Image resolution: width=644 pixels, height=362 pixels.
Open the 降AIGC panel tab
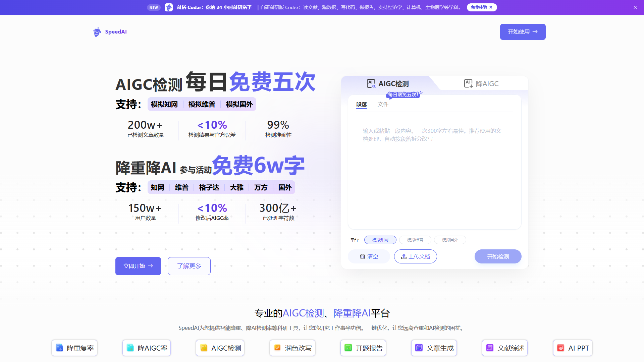tap(481, 83)
